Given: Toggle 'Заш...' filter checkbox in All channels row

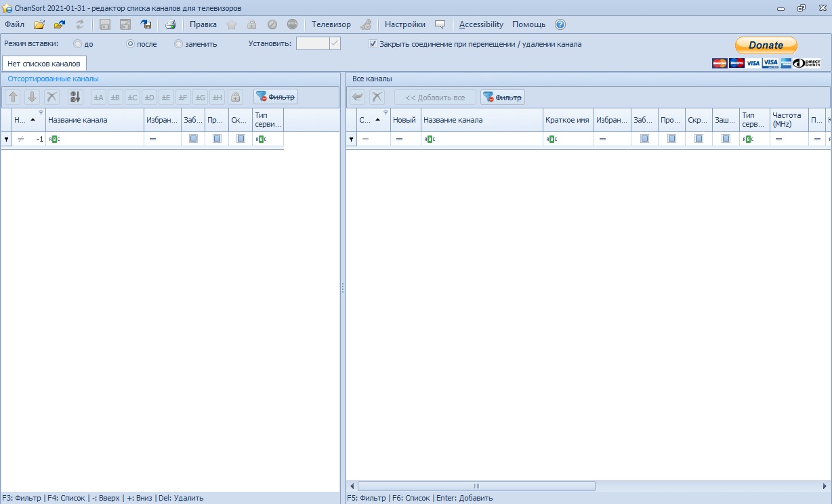Looking at the screenshot, I should tap(726, 138).
